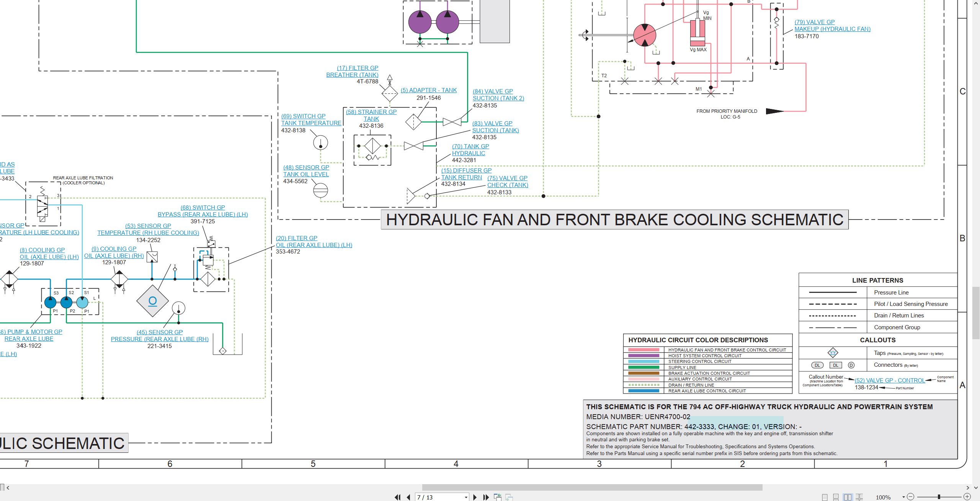Open (84) VALVE GP SUCTION (TANK 2) link
The image size is (980, 501).
498,94
